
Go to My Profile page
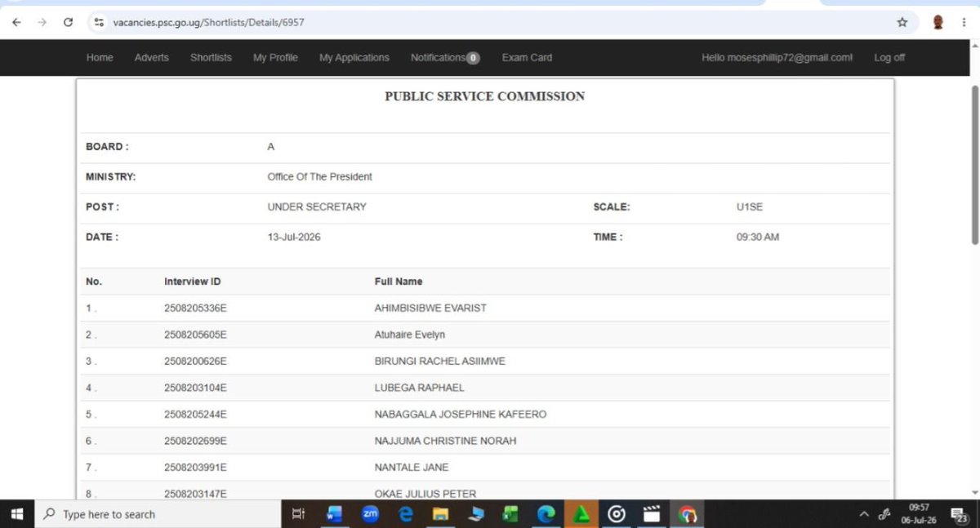pyautogui.click(x=275, y=58)
